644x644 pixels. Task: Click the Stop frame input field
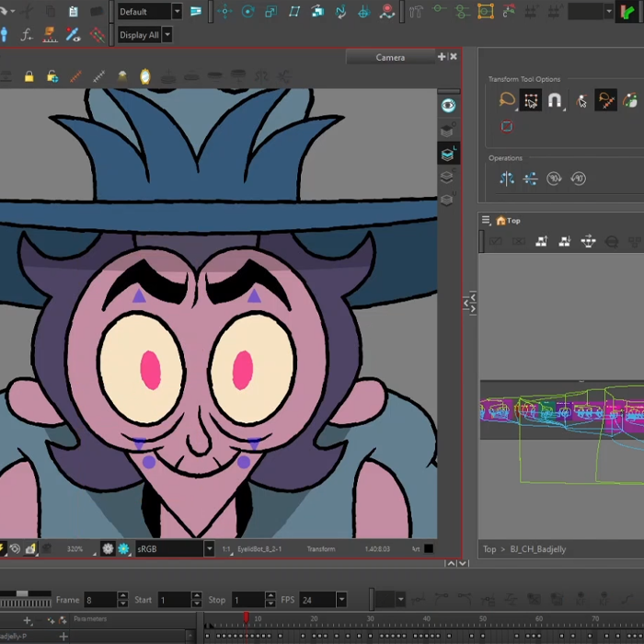(x=248, y=600)
